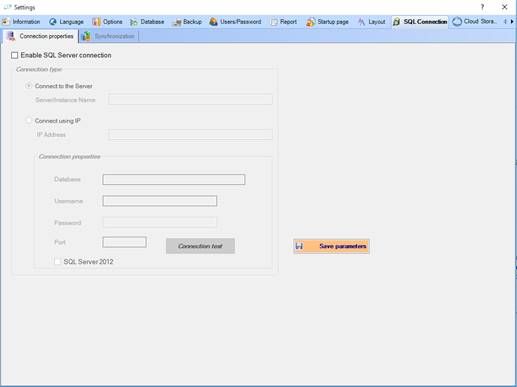This screenshot has width=517, height=387.
Task: Click the floppy disk save icon
Action: (x=299, y=246)
